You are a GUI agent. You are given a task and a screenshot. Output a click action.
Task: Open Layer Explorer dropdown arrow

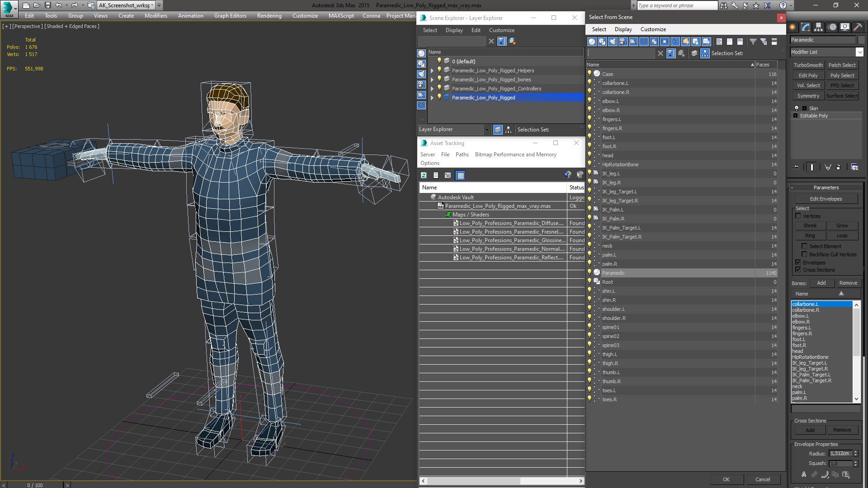tap(487, 130)
